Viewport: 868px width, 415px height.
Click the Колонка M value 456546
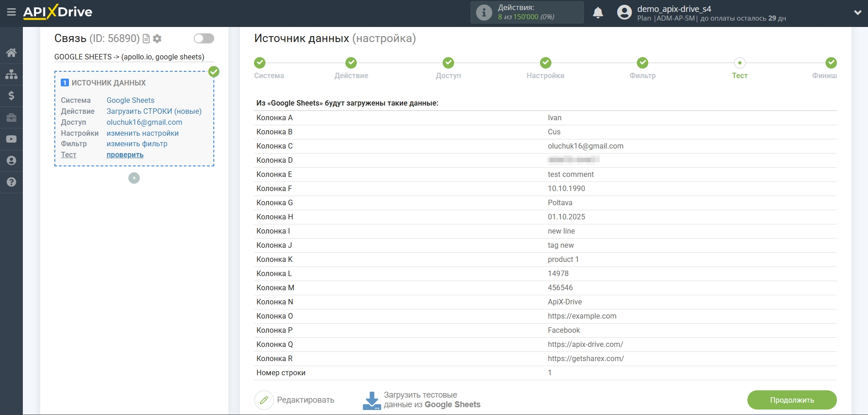[x=560, y=287]
